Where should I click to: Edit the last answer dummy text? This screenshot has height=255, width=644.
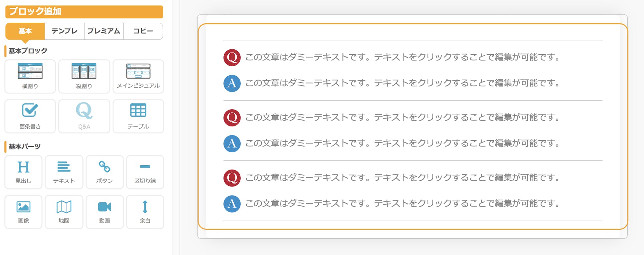(403, 203)
